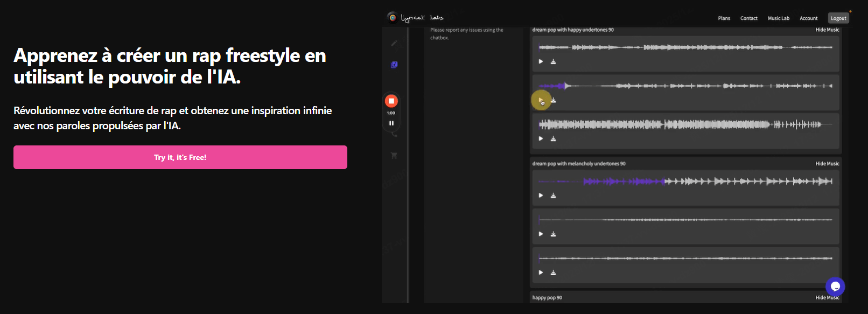Click 'Please report any issues' notice text
868x314 pixels.
467,34
